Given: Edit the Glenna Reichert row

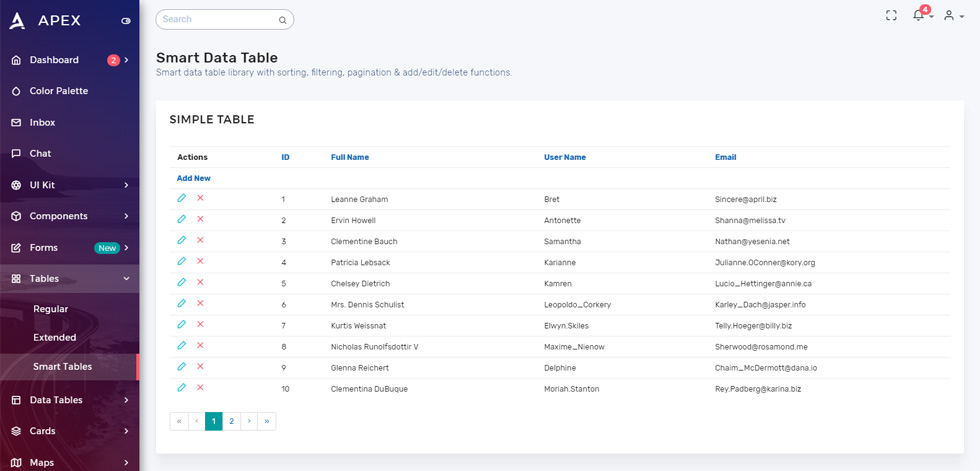Looking at the screenshot, I should point(181,366).
